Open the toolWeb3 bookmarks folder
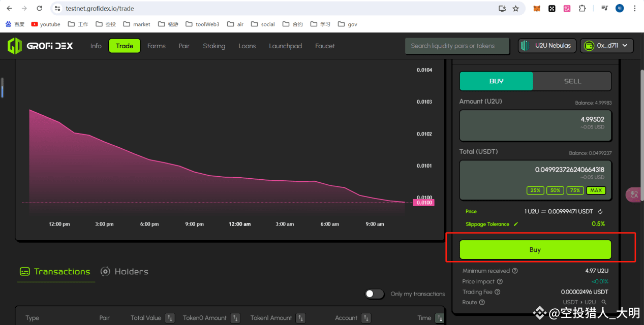Screen dimensions: 644x325 point(202,24)
